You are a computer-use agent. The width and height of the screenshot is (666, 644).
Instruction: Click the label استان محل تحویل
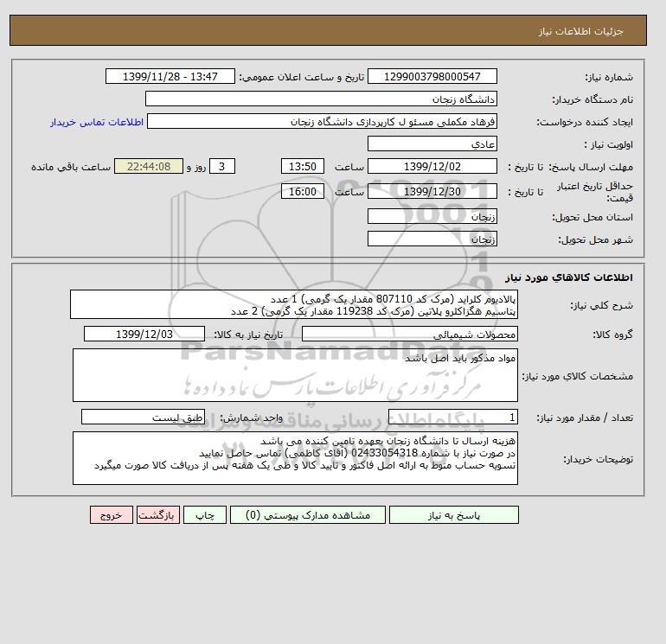point(592,217)
